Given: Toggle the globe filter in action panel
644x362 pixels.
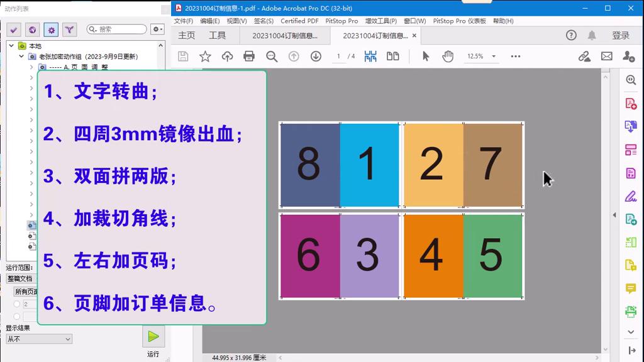Looking at the screenshot, I should pyautogui.click(x=32, y=30).
